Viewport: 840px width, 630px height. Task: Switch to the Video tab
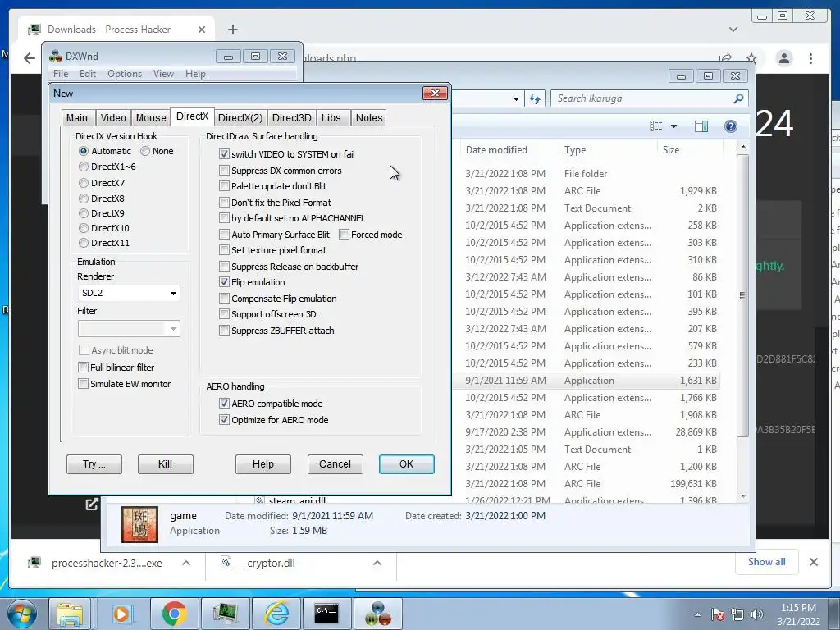(x=113, y=118)
